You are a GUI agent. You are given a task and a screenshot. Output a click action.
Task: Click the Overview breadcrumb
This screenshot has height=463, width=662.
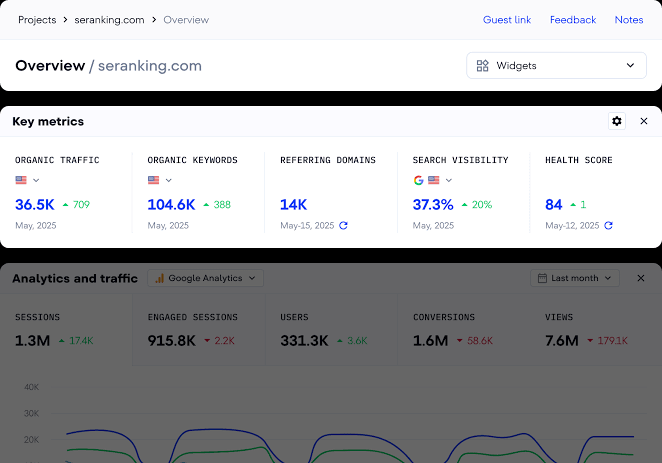(186, 20)
